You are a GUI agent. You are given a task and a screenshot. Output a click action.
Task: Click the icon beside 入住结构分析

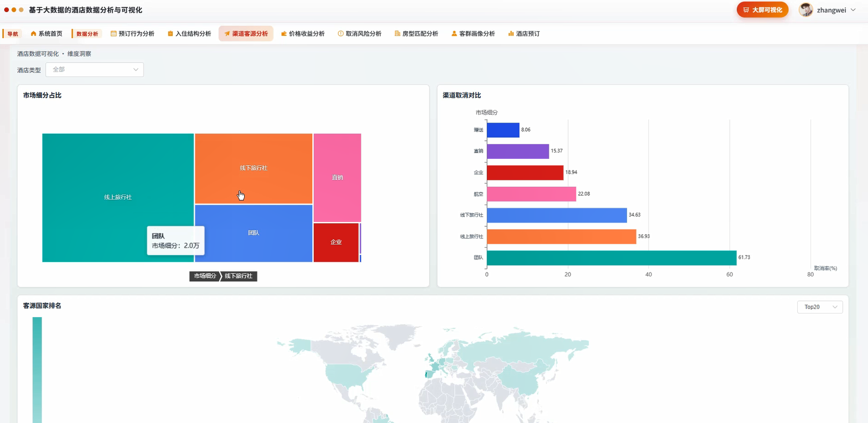point(170,33)
